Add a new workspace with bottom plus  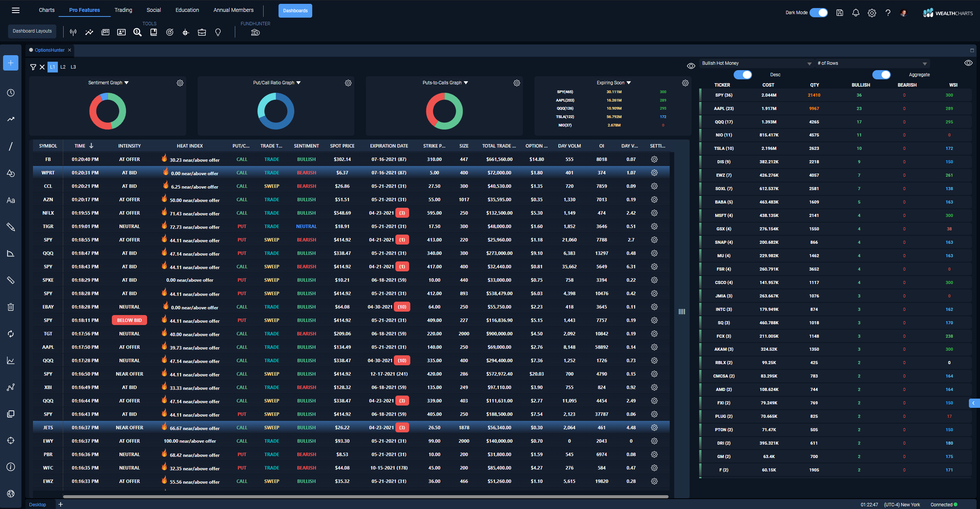pos(61,504)
